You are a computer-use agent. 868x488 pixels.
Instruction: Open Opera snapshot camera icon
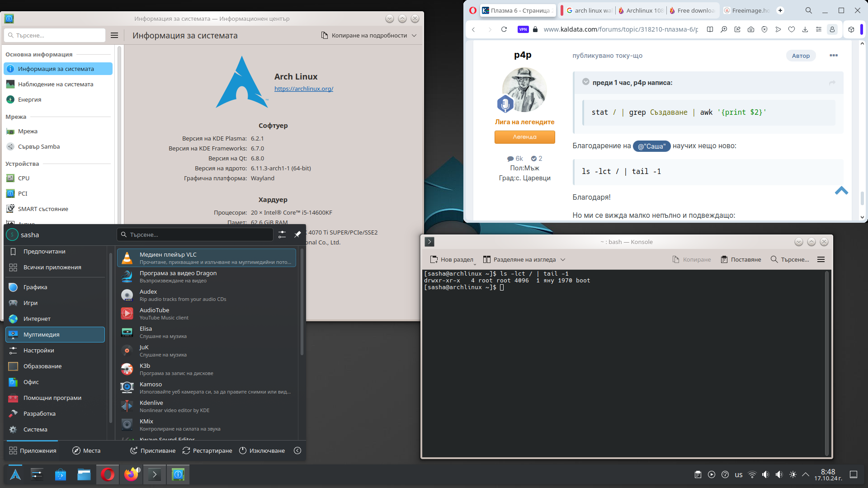tap(751, 29)
